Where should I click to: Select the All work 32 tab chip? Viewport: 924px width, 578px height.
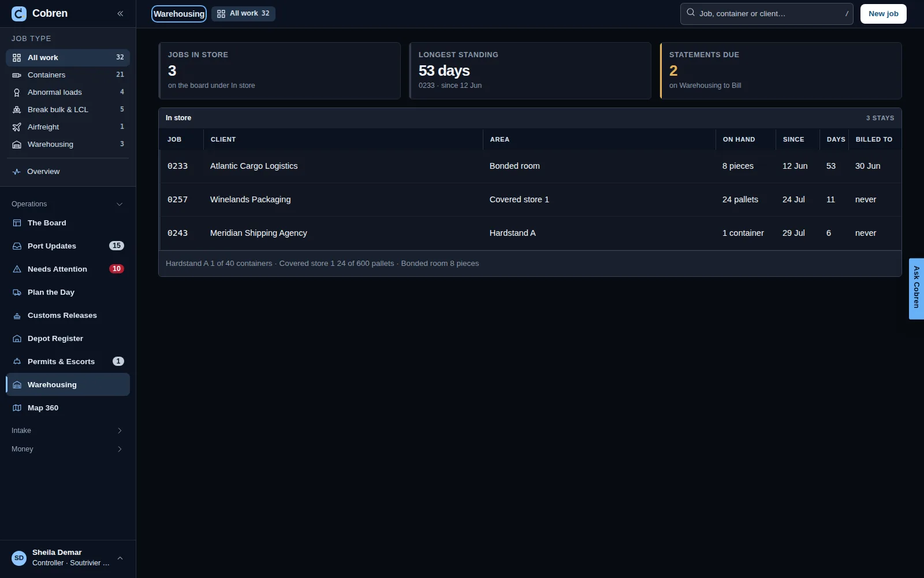pyautogui.click(x=243, y=14)
